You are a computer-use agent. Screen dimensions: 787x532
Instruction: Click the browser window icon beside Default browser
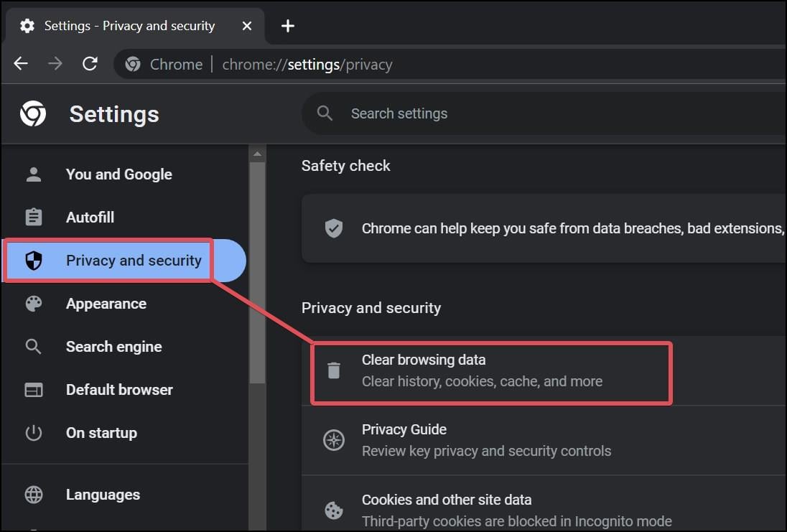tap(34, 390)
